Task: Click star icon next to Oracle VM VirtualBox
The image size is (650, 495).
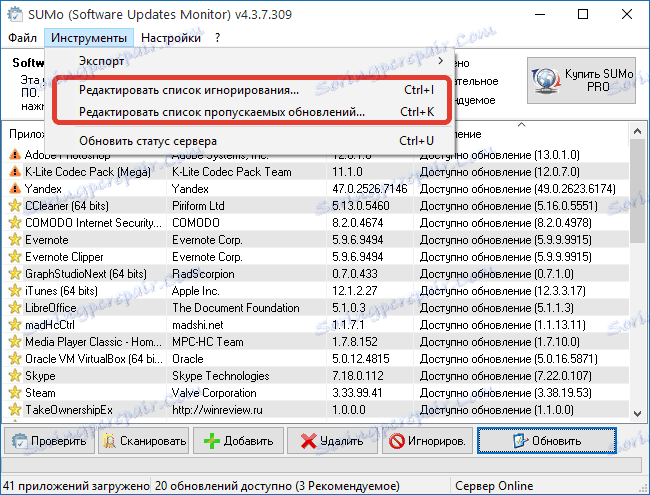Action: pos(15,359)
